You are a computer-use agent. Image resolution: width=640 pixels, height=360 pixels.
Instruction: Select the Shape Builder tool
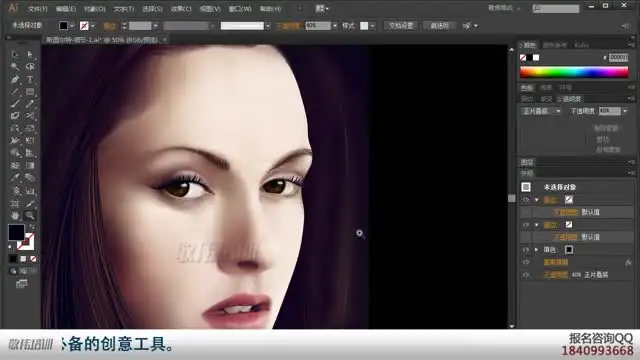point(15,153)
